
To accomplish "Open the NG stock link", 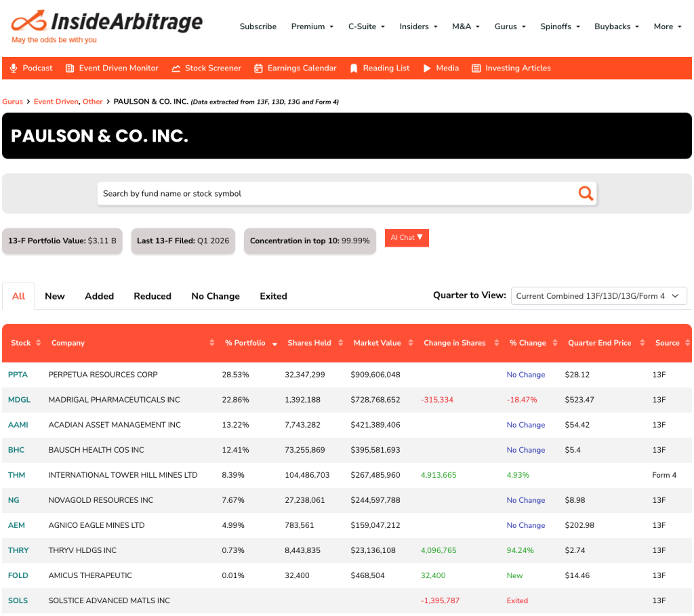I will (x=14, y=500).
